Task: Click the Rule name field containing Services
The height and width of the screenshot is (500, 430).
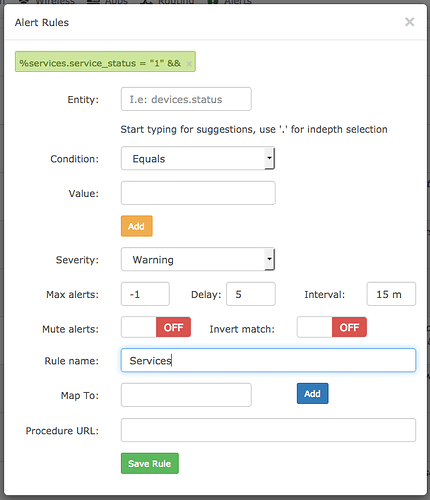Action: coord(268,360)
